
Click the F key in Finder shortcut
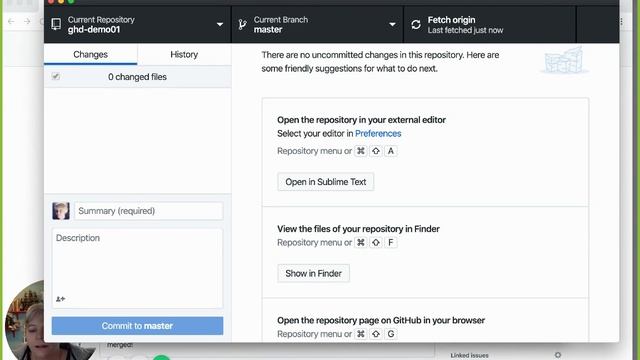[x=391, y=242]
